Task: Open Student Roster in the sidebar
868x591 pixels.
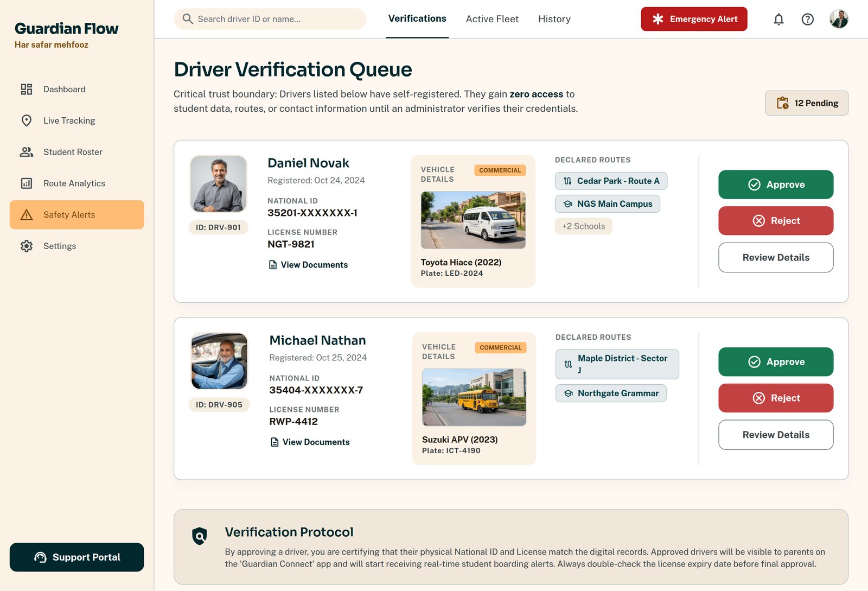Action: pyautogui.click(x=76, y=152)
